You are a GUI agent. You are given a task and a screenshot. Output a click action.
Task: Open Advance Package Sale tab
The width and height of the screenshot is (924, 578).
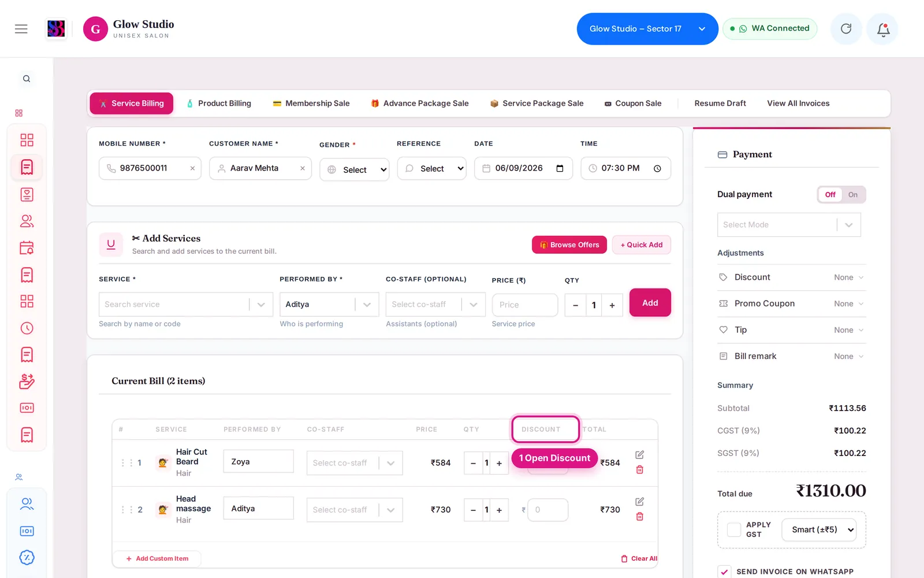point(420,103)
